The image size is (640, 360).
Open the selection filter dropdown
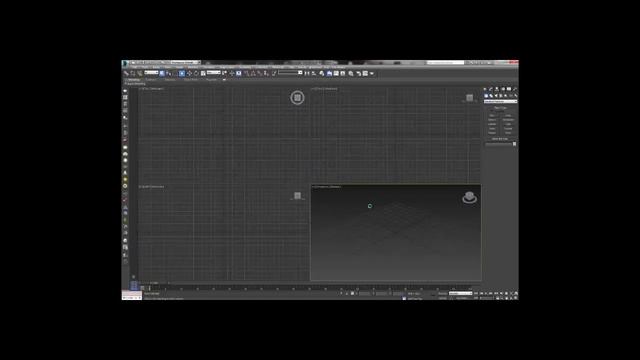(x=151, y=72)
